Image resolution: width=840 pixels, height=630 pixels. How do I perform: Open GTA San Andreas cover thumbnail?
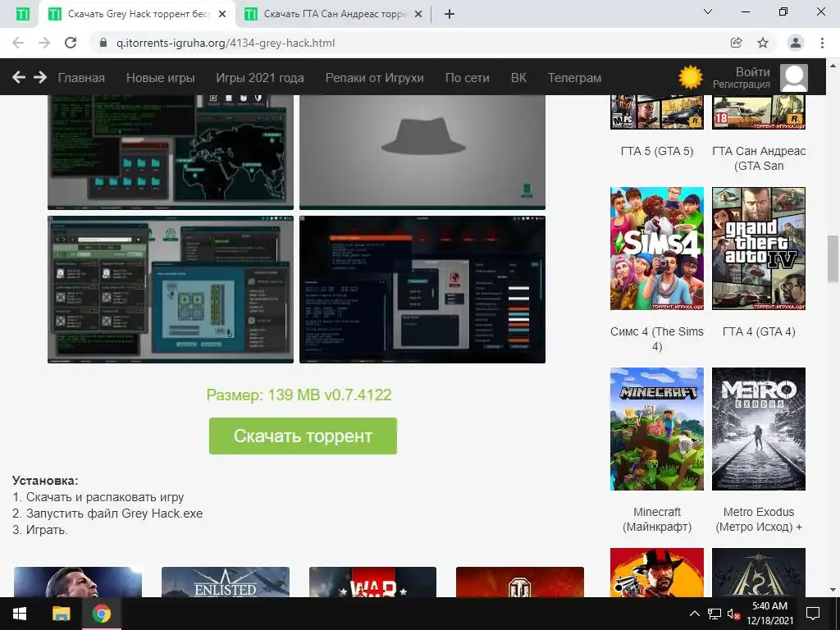(x=759, y=112)
